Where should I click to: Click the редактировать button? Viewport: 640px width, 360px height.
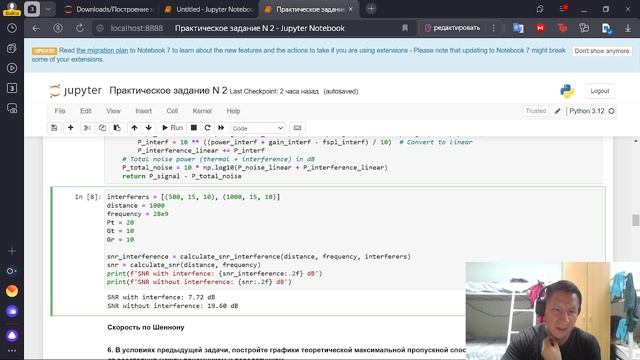(452, 28)
